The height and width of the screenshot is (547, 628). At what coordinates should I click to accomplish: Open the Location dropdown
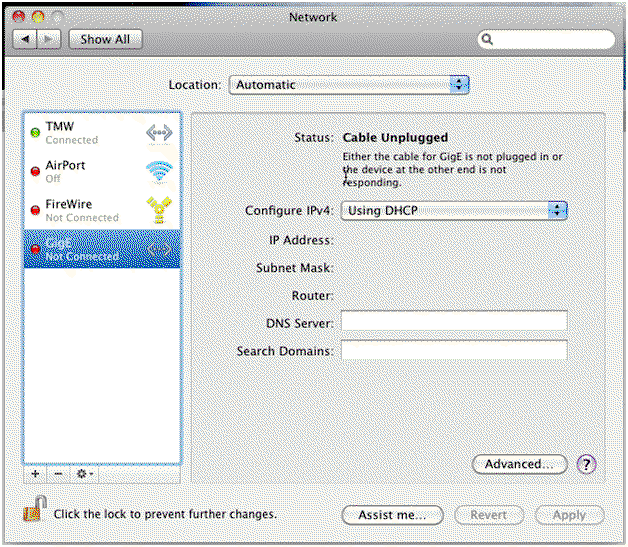tap(349, 85)
